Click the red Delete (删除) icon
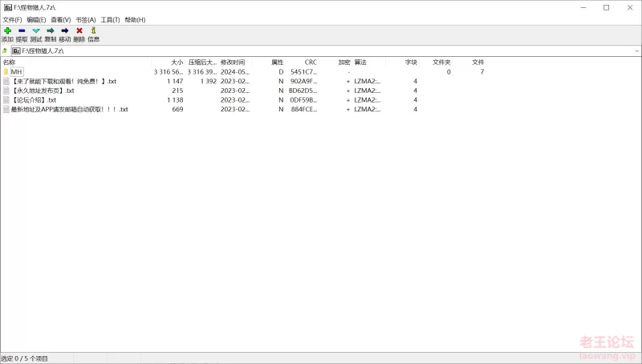This screenshot has height=364, width=642. pos(79,30)
